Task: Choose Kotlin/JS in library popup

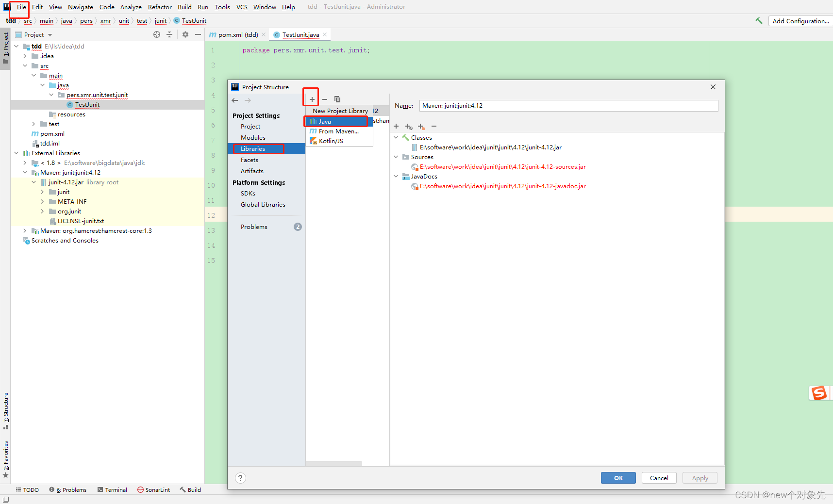Action: (x=339, y=141)
